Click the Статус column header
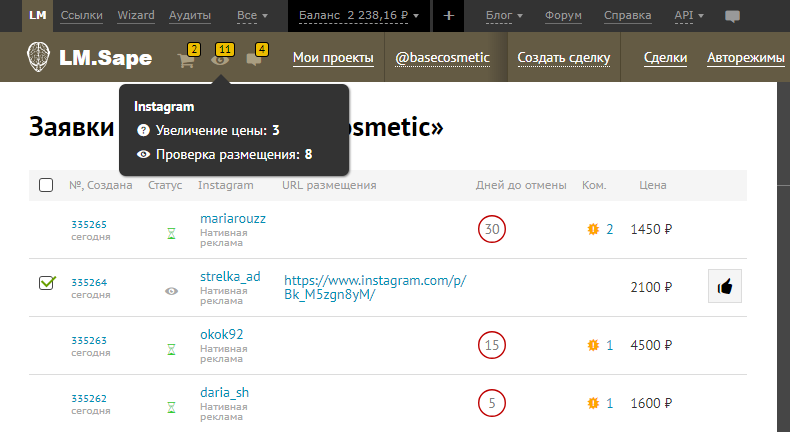This screenshot has height=432, width=790. coord(165,185)
